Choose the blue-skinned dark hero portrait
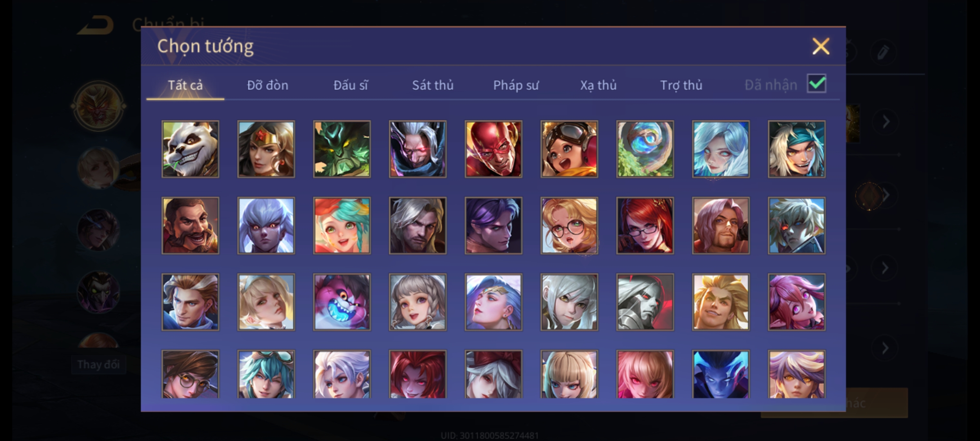980x441 pixels. 721,374
